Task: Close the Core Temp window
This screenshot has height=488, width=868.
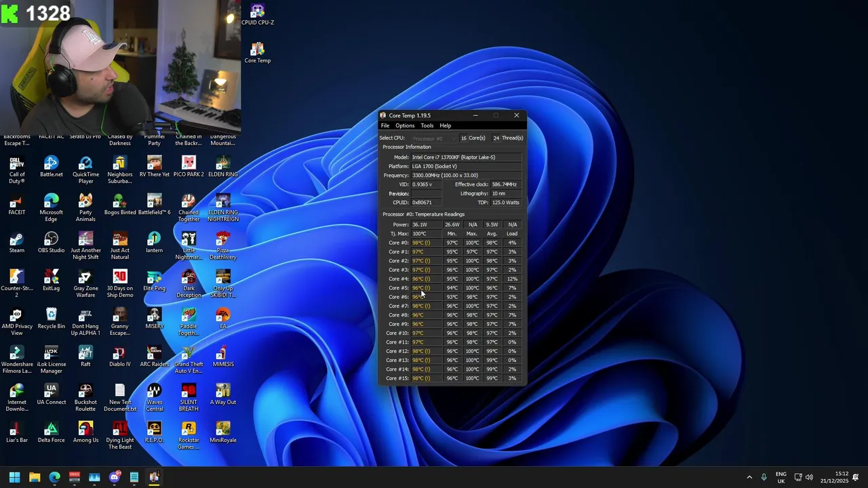Action: pyautogui.click(x=517, y=115)
